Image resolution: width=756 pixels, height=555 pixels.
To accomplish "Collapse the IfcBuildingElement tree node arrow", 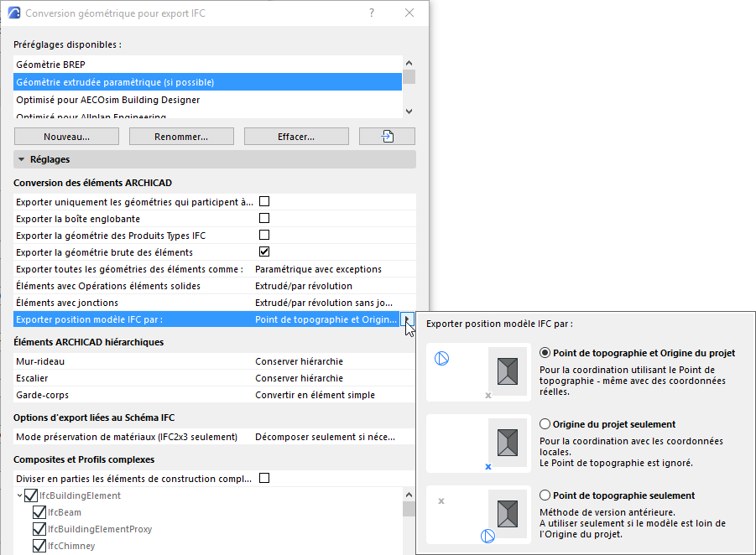I will point(19,495).
